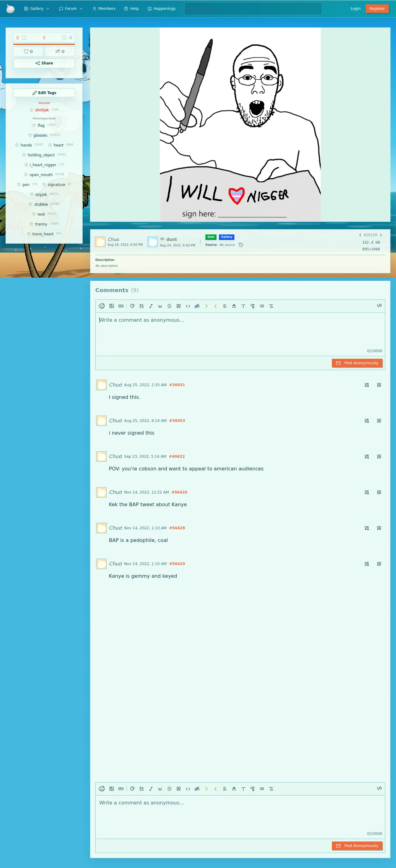
Task: Open the blue Gallery badge
Action: 227,237
